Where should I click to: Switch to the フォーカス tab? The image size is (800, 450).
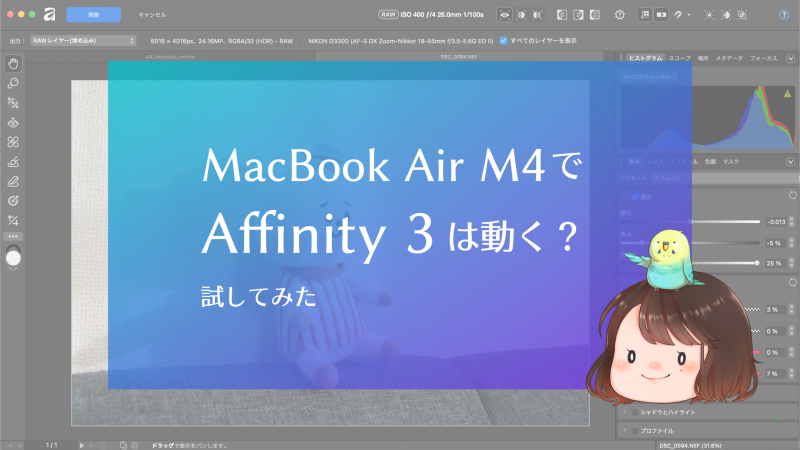pyautogui.click(x=764, y=58)
